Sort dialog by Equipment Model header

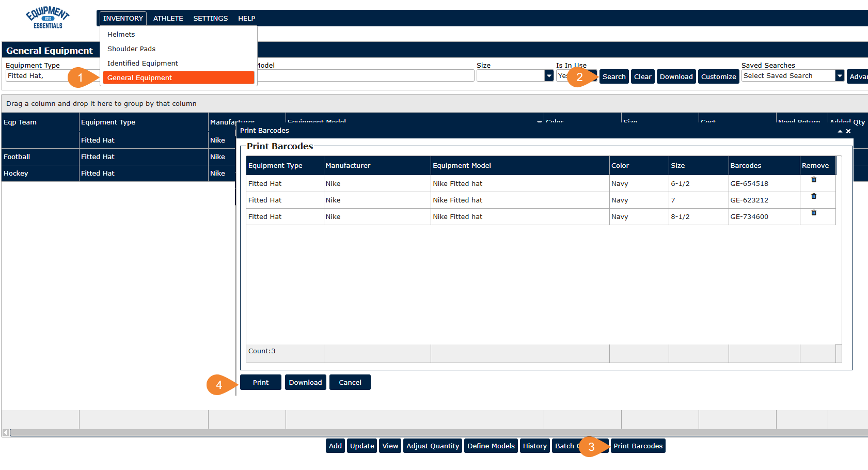(520, 166)
